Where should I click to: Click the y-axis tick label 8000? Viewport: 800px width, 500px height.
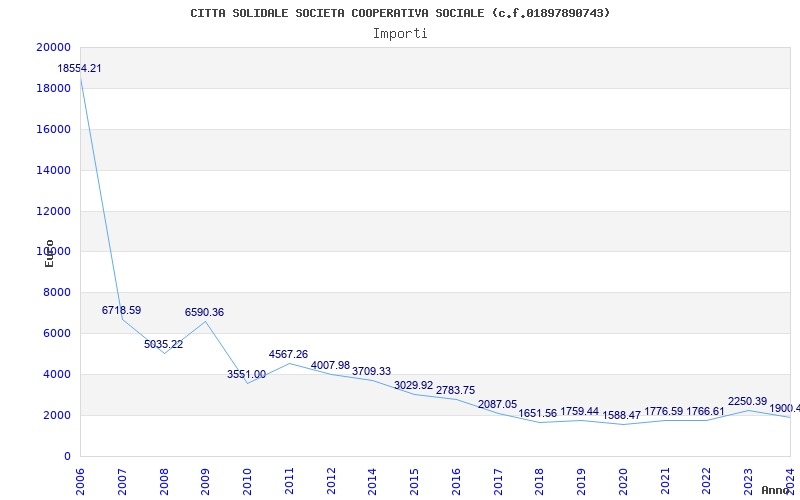[x=57, y=292]
